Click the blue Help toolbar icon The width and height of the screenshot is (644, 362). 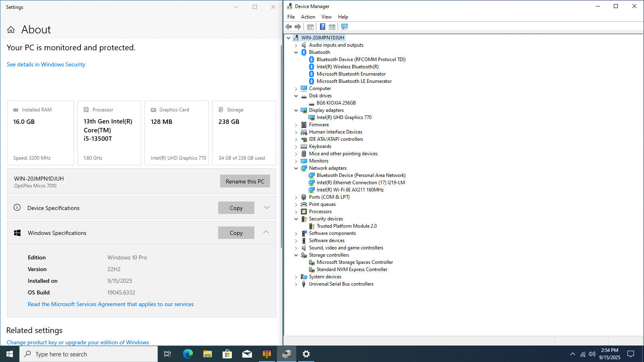(x=322, y=27)
